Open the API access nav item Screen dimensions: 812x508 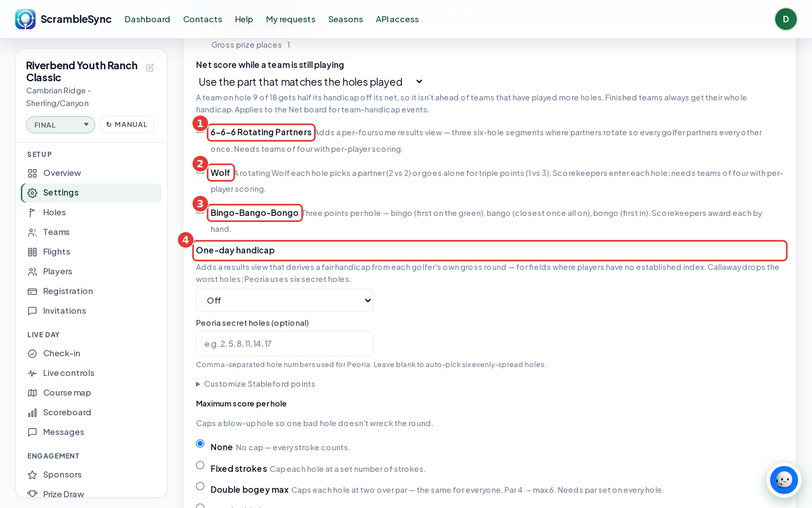[397, 19]
